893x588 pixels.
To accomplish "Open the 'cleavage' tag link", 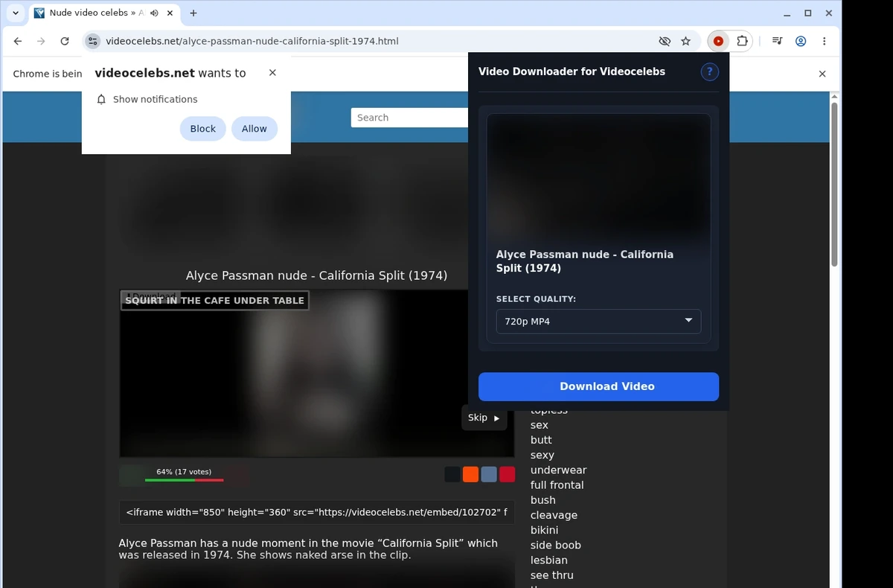I will [554, 515].
